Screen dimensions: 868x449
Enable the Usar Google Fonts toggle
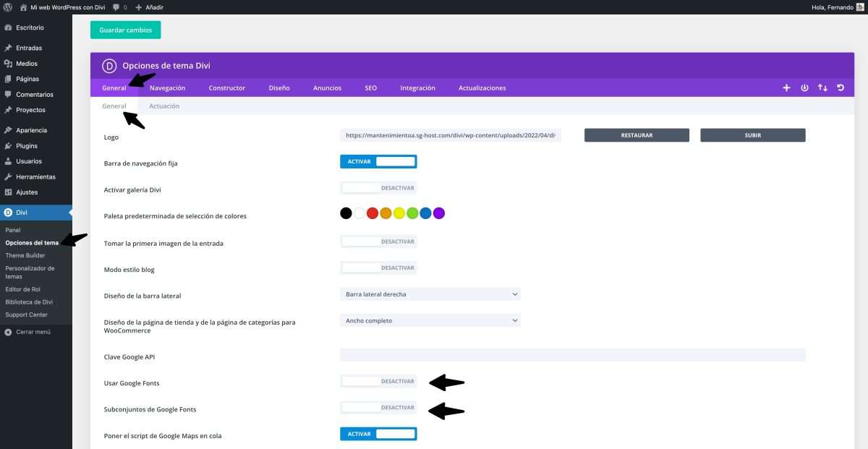(x=378, y=381)
